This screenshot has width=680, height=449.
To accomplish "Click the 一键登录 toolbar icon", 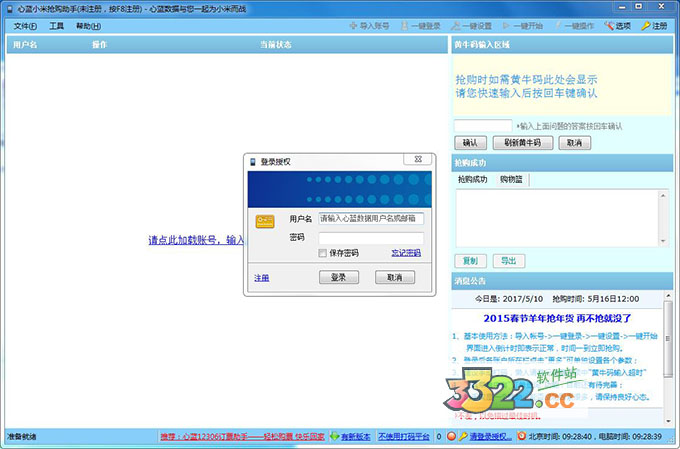I will [x=404, y=26].
